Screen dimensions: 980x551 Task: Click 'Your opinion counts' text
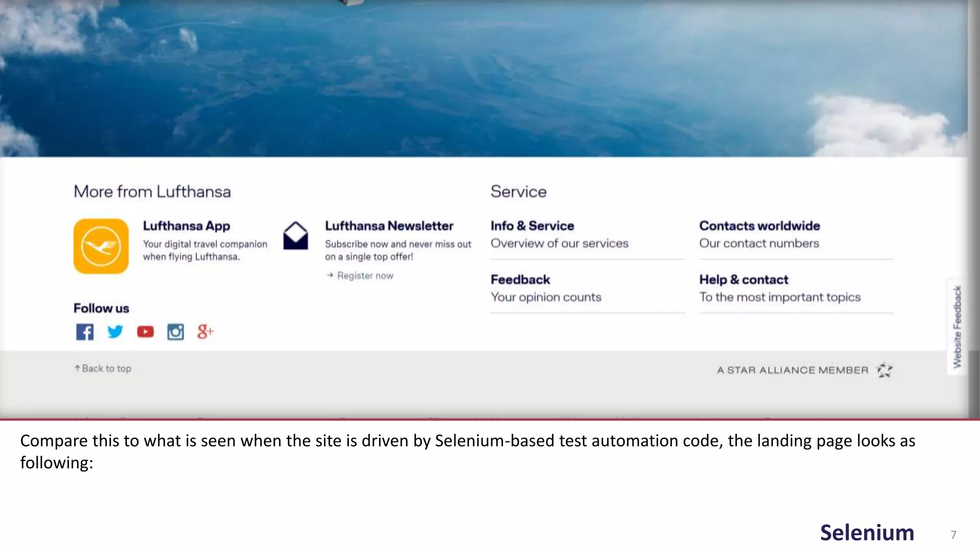coord(546,297)
